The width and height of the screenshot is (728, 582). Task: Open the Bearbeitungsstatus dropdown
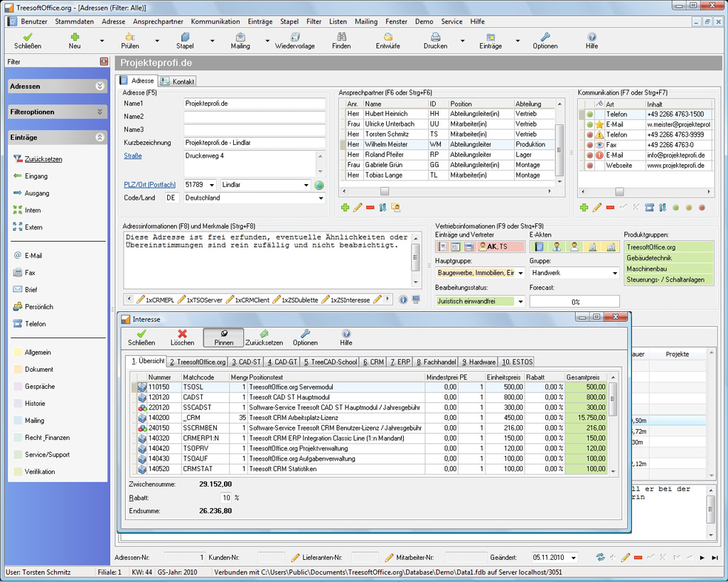520,301
